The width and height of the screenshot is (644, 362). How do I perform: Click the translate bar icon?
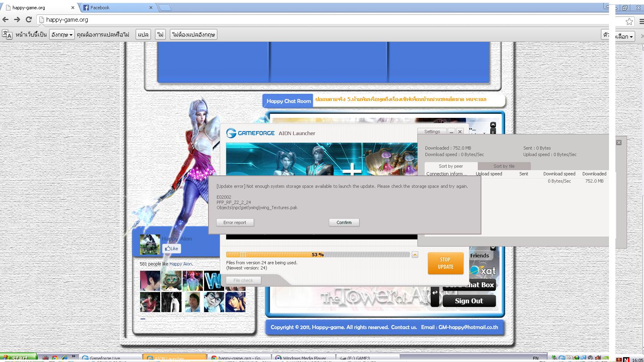coord(7,35)
